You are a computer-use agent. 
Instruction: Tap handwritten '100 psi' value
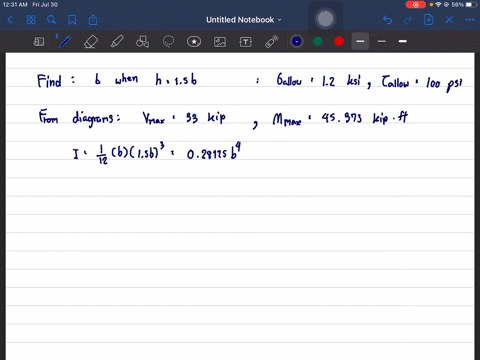[x=444, y=83]
